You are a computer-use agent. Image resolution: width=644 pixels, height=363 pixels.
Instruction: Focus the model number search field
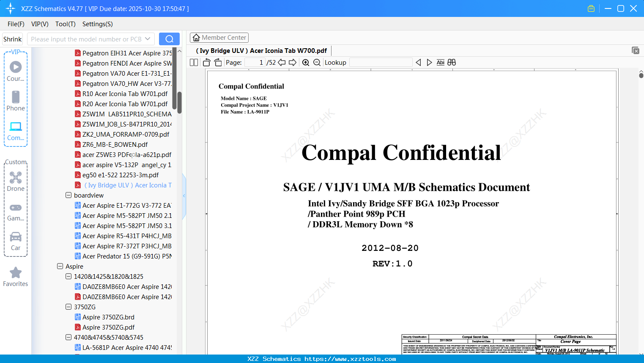pyautogui.click(x=86, y=39)
